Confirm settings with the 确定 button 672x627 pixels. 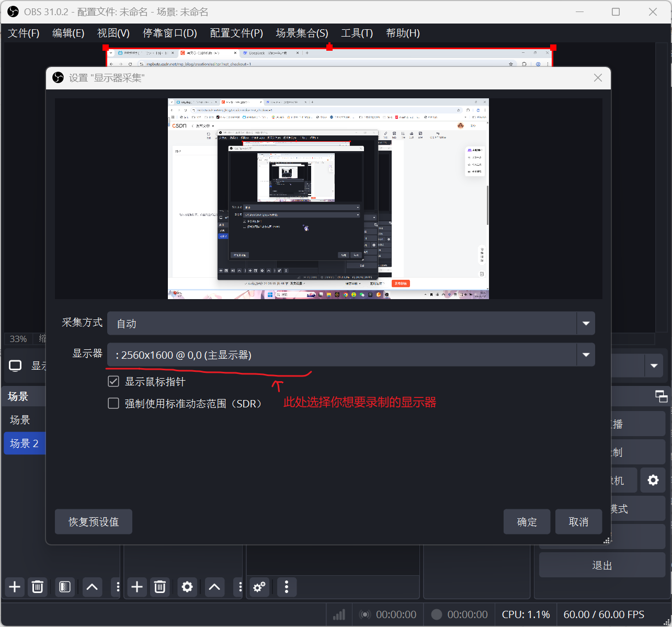pos(527,521)
